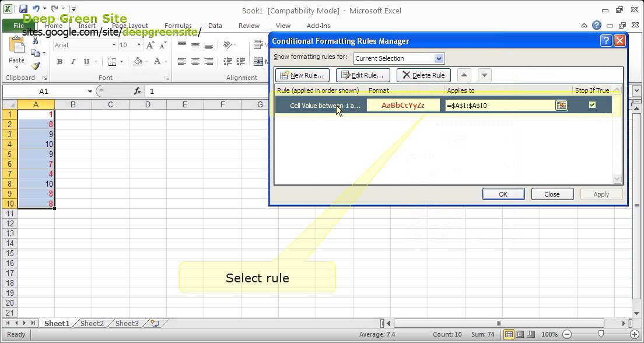Click the Save icon in the quick access toolbar
Image resolution: width=644 pixels, height=343 pixels.
(x=23, y=9)
